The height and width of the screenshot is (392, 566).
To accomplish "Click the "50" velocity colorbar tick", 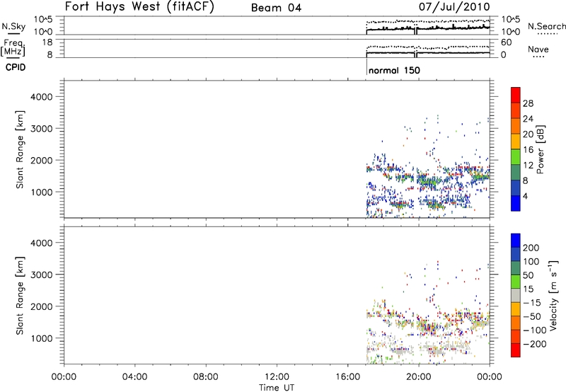I will pyautogui.click(x=529, y=275).
